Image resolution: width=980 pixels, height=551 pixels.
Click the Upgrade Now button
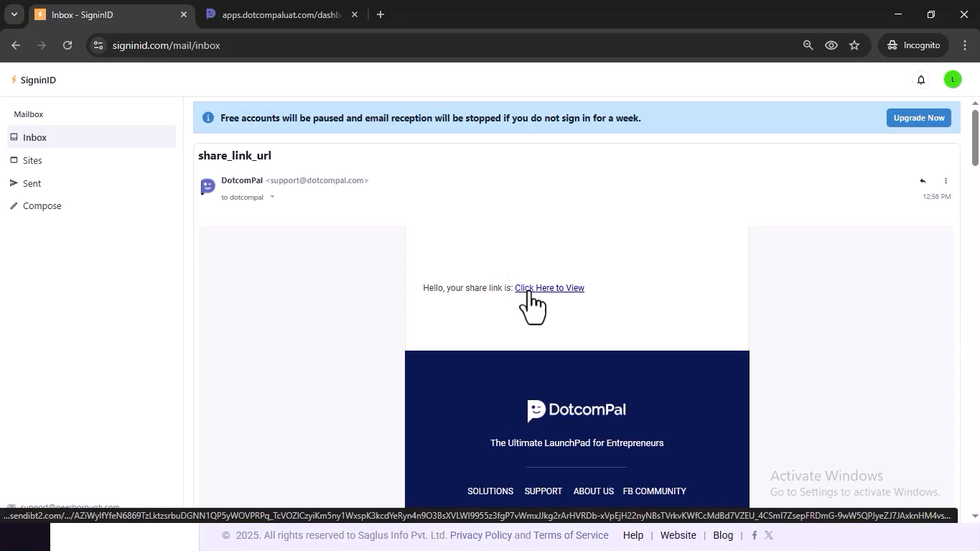pyautogui.click(x=918, y=118)
